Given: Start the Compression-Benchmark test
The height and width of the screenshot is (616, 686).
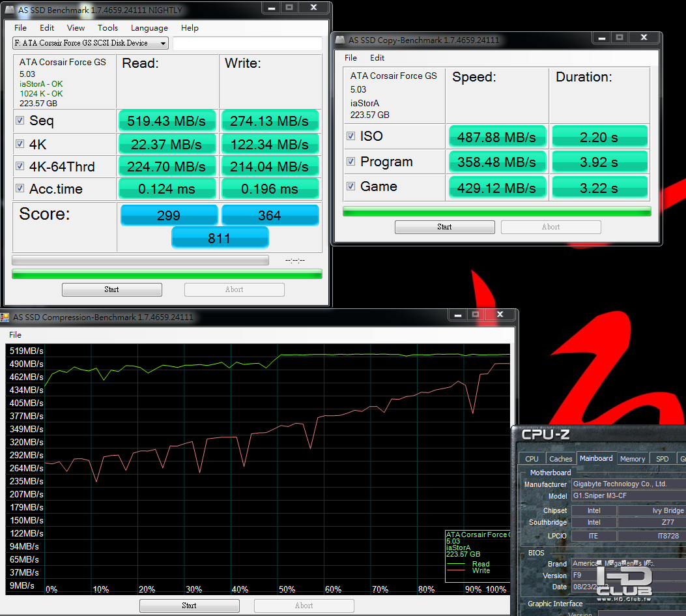Looking at the screenshot, I should click(x=189, y=606).
